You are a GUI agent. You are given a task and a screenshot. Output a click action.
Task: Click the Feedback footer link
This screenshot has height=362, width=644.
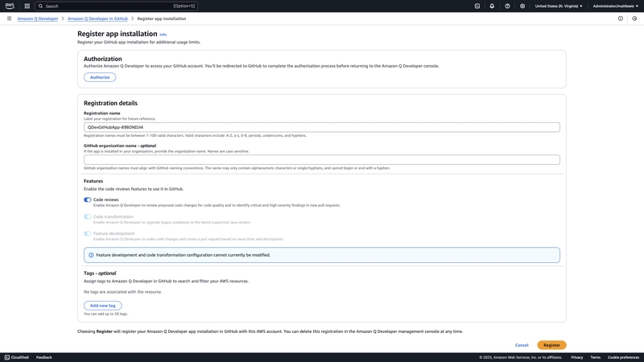pos(44,357)
